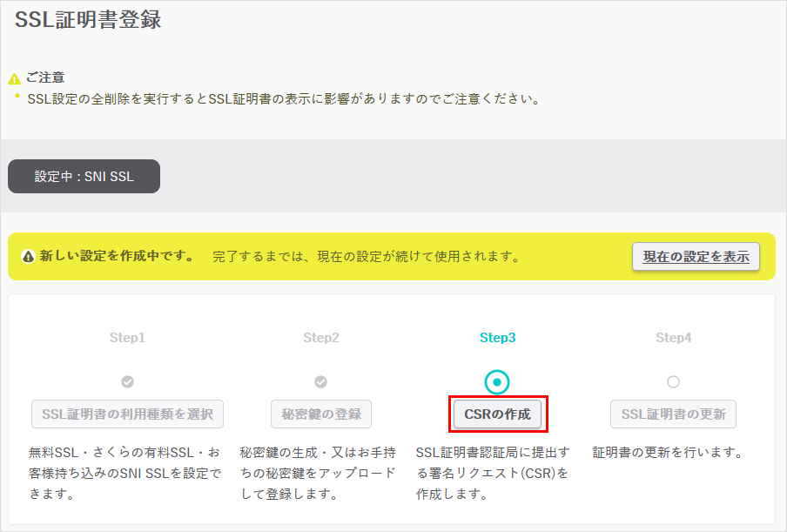The width and height of the screenshot is (787, 532).
Task: Select the highlighted Step3 label
Action: tap(497, 338)
